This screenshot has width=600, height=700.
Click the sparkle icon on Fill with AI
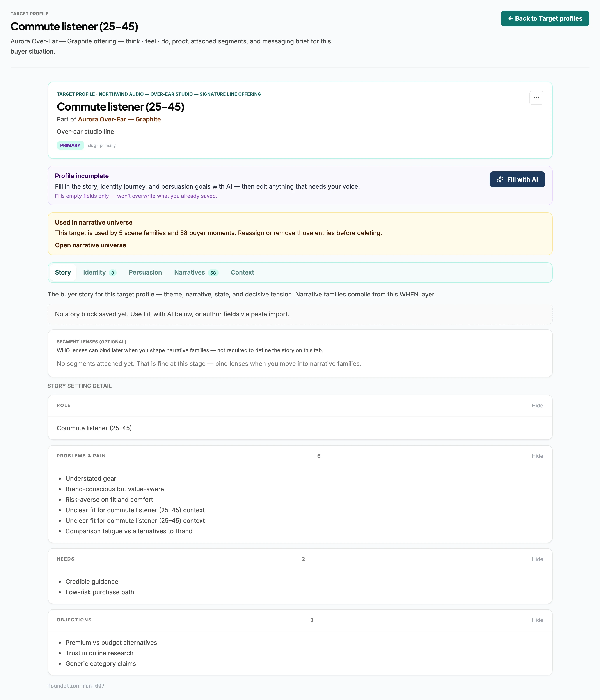point(500,179)
